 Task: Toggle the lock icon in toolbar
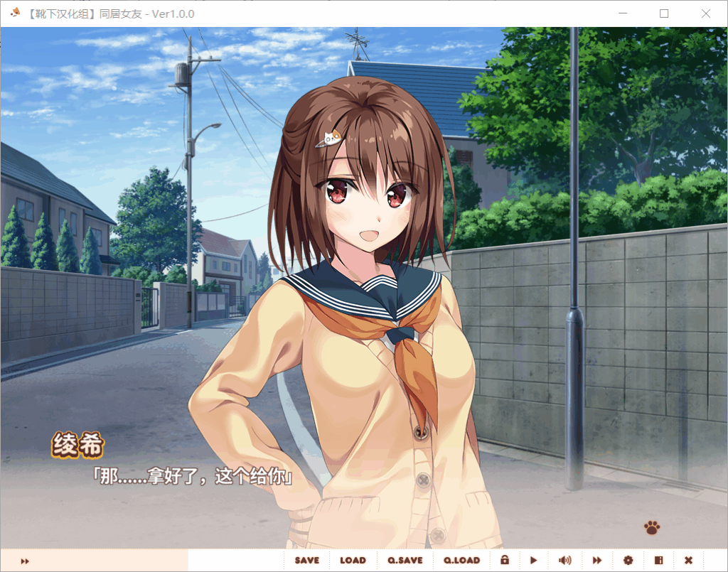[x=505, y=560]
